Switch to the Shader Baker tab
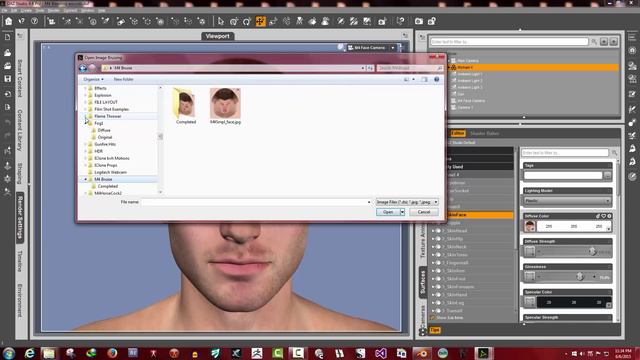The image size is (640, 360). click(484, 133)
